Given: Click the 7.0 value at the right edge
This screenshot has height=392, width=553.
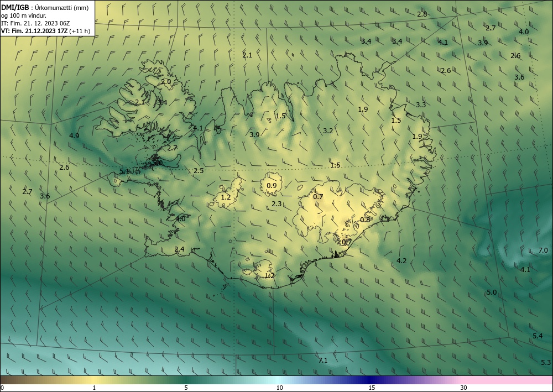Looking at the screenshot, I should (x=543, y=250).
